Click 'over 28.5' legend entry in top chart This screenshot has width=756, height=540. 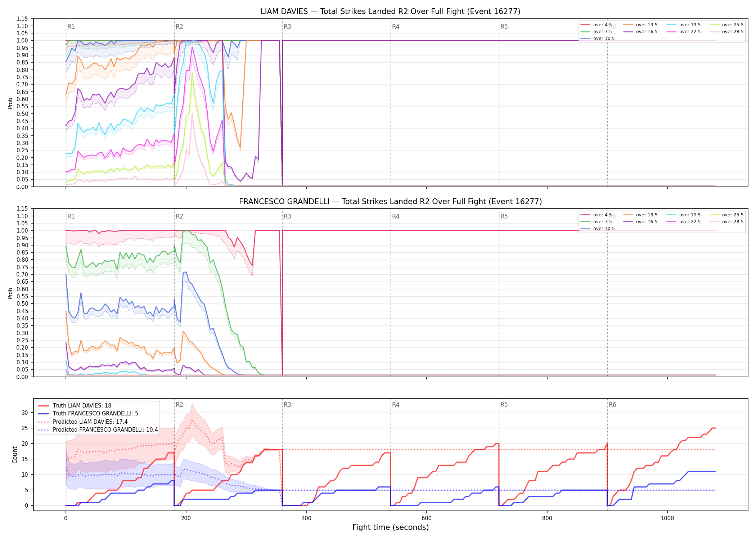click(x=726, y=32)
